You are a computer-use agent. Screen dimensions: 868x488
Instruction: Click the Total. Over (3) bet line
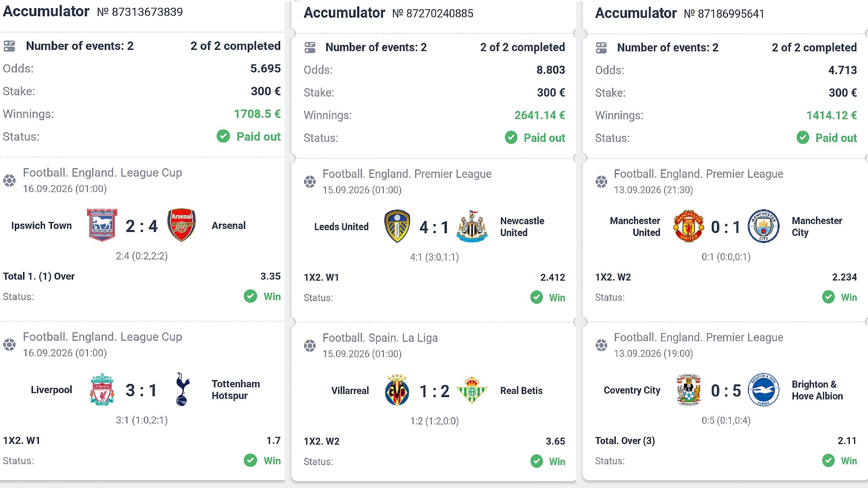pyautogui.click(x=625, y=441)
